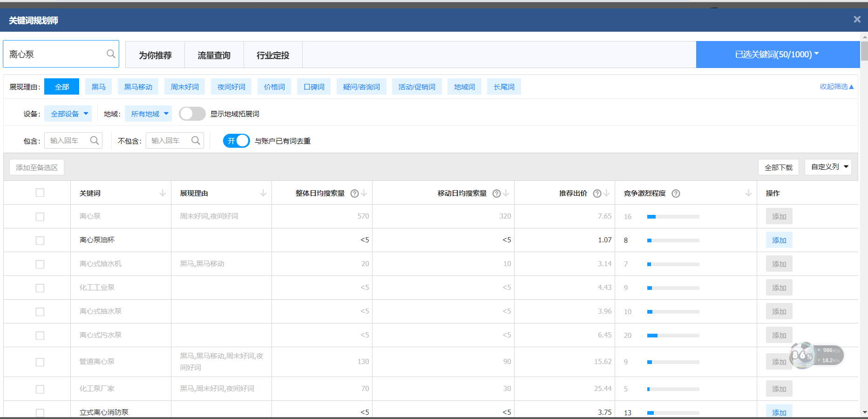868x419 pixels.
Task: Sort by 推荐出价 arrow
Action: click(x=607, y=193)
